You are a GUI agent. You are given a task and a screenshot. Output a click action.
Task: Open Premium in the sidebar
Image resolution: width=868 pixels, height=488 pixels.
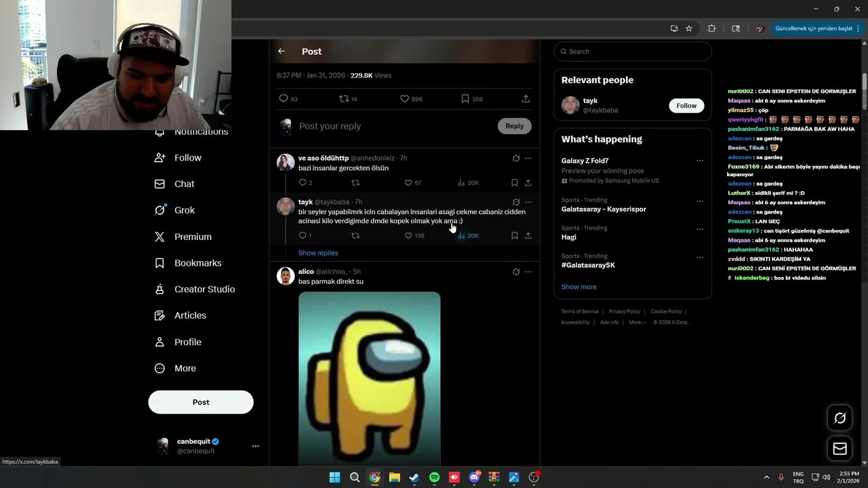pyautogui.click(x=183, y=237)
